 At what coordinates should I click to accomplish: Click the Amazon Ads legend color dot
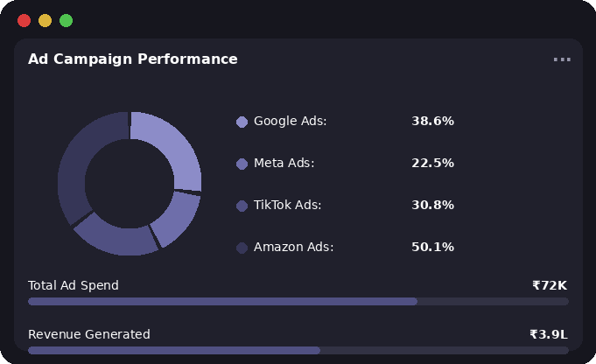242,248
